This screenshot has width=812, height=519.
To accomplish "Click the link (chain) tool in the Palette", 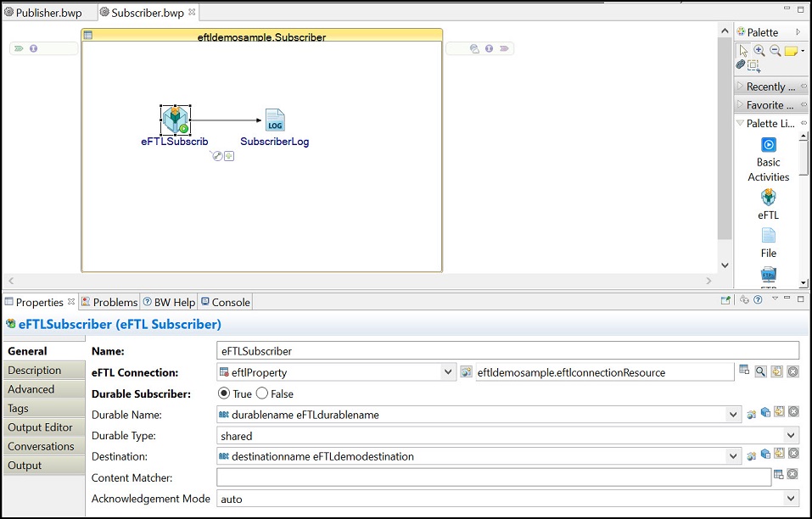I will click(x=741, y=64).
